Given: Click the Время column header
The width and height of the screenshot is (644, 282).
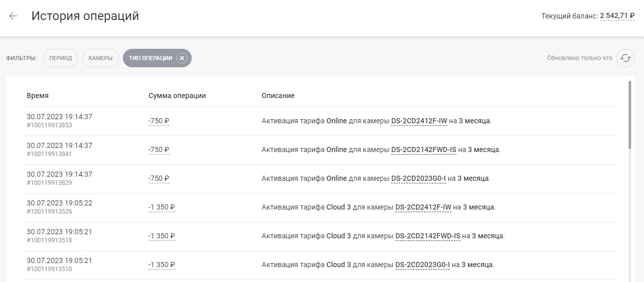Looking at the screenshot, I should [38, 96].
